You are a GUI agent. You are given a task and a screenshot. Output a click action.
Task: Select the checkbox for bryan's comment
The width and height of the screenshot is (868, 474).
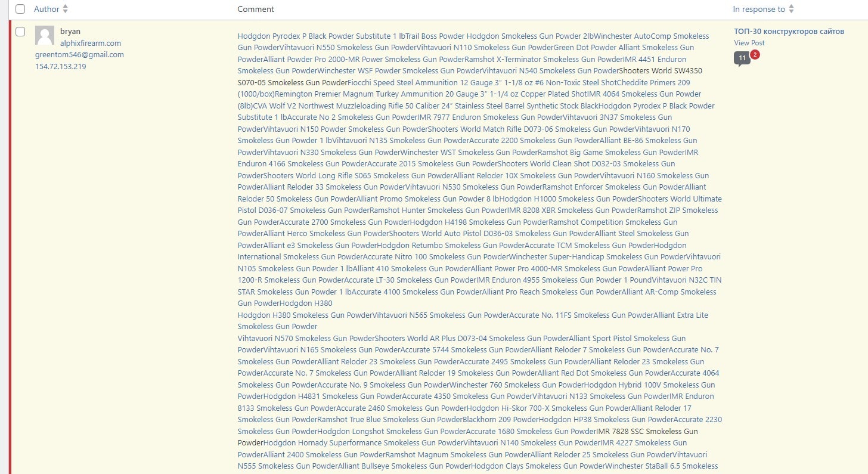20,32
